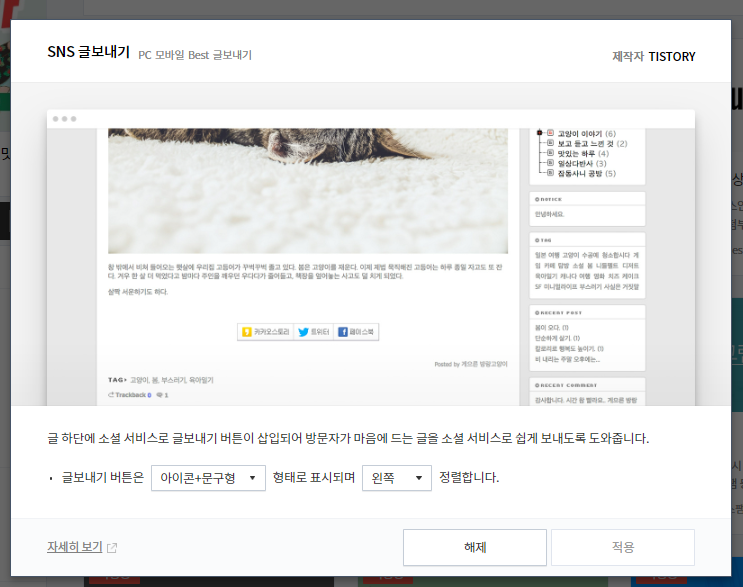Viewport: 743px width, 587px height.
Task: Click the 해제 button
Action: click(x=475, y=547)
